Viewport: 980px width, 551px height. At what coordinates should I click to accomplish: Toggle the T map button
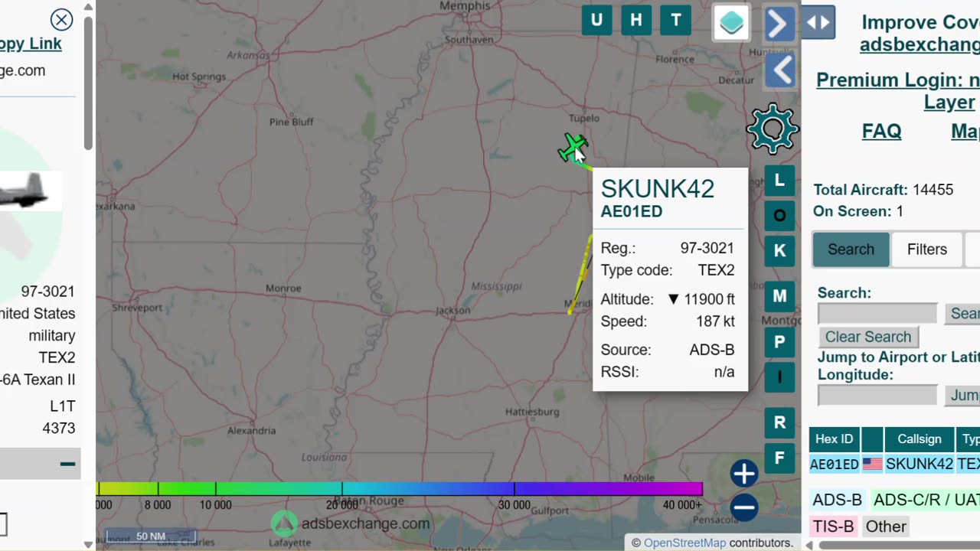coord(676,21)
